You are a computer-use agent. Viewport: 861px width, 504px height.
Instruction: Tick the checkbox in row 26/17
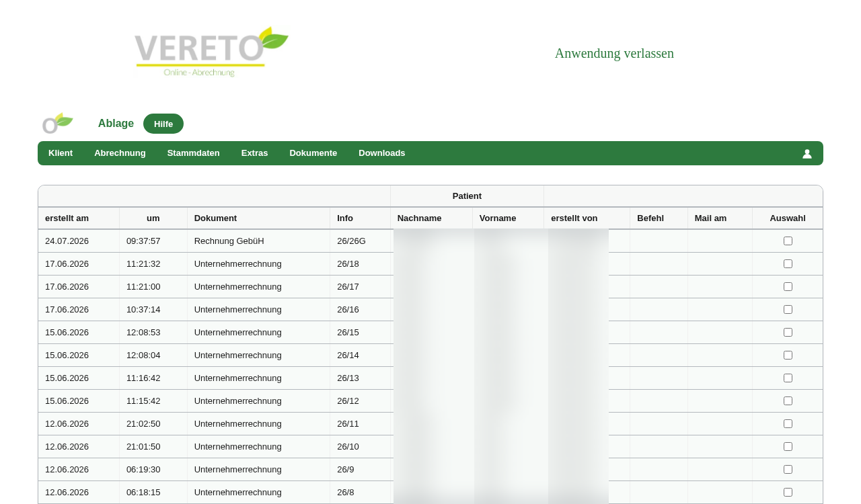pyautogui.click(x=788, y=287)
